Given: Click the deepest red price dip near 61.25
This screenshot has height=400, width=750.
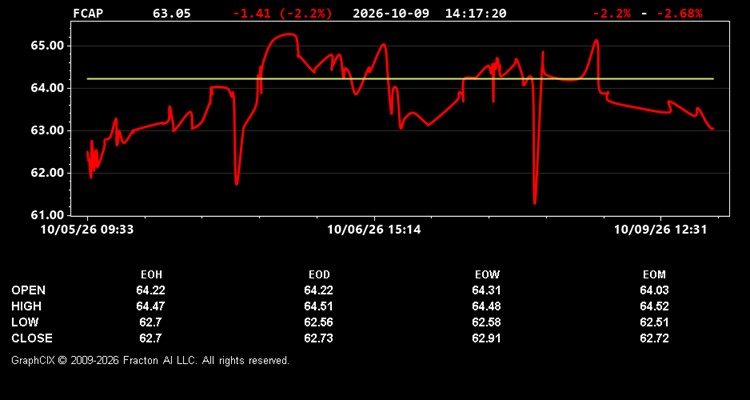Looking at the screenshot, I should coord(534,202).
